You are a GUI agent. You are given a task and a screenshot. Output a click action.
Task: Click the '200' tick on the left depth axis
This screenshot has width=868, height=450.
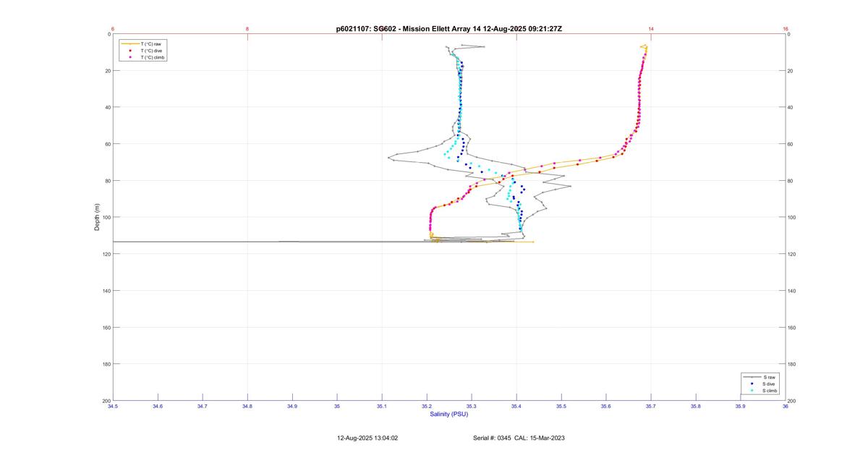point(106,400)
